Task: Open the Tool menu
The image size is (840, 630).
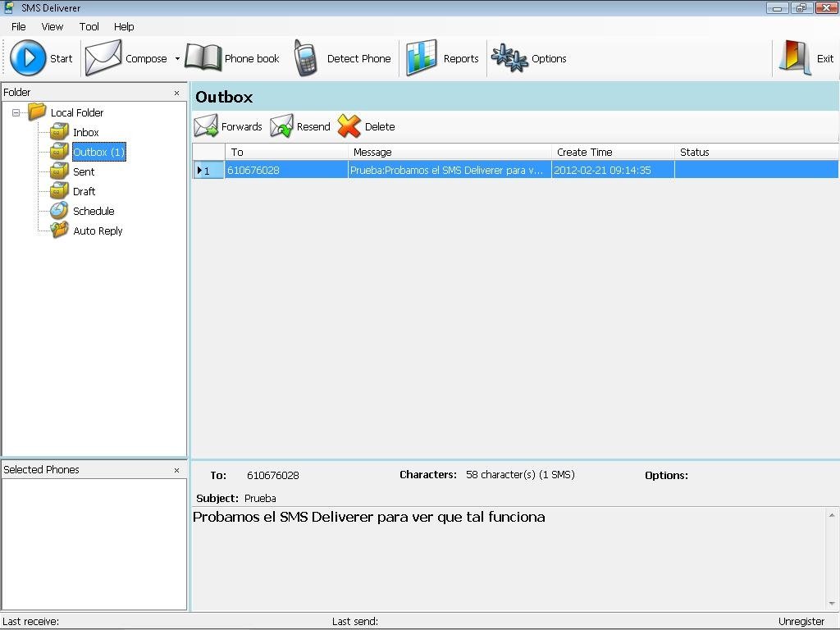Action: 89,27
